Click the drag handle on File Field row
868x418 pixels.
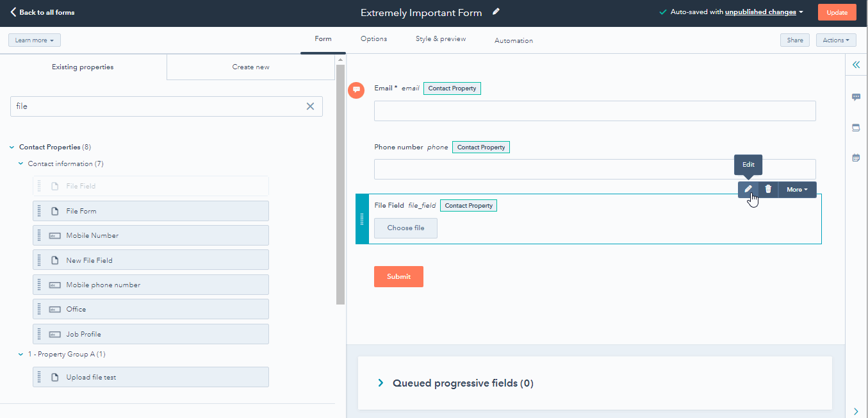tap(362, 219)
